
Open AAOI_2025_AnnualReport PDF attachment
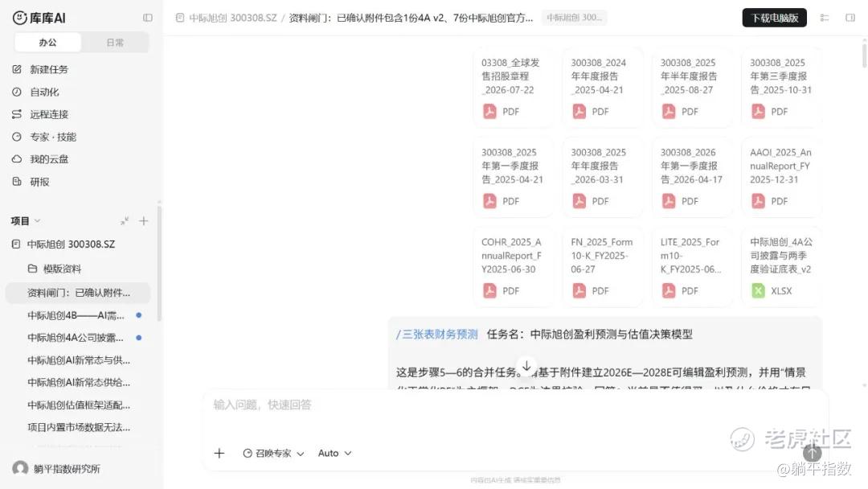(x=782, y=177)
